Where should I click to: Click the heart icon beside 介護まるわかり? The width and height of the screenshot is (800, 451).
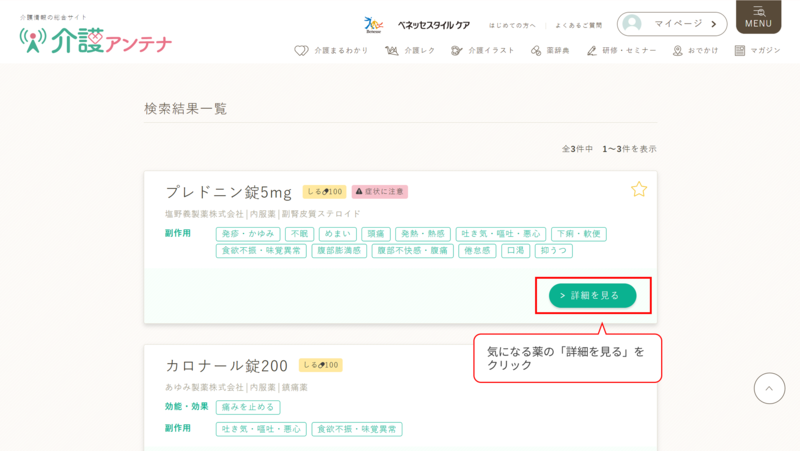(x=302, y=51)
